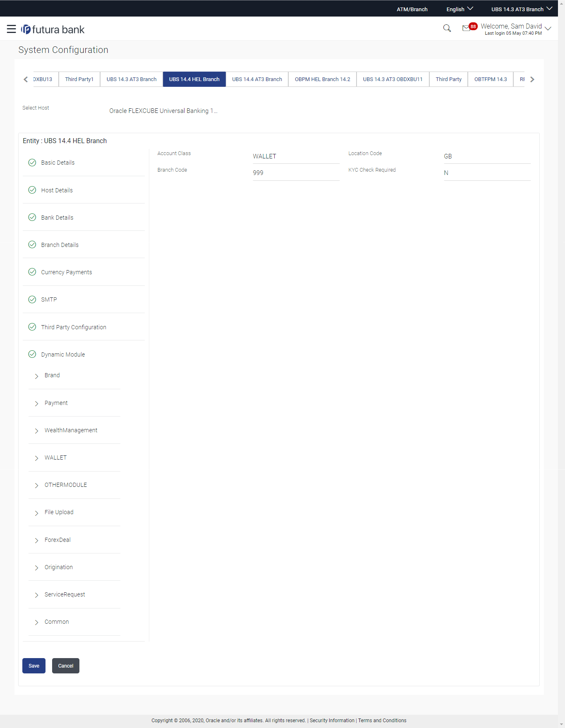Open the UBS 14.3 AT3 Branch entity dropdown
Image resolution: width=565 pixels, height=728 pixels.
coord(522,9)
